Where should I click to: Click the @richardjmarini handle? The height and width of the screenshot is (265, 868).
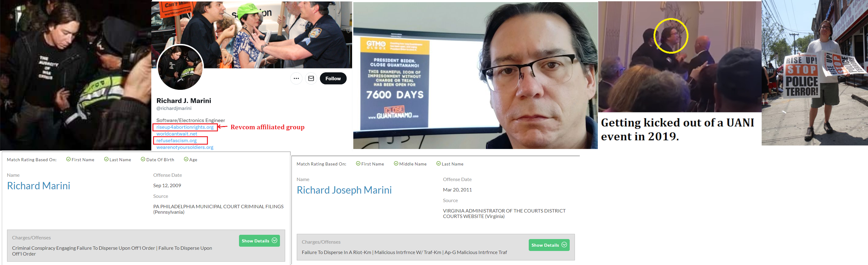click(x=174, y=108)
